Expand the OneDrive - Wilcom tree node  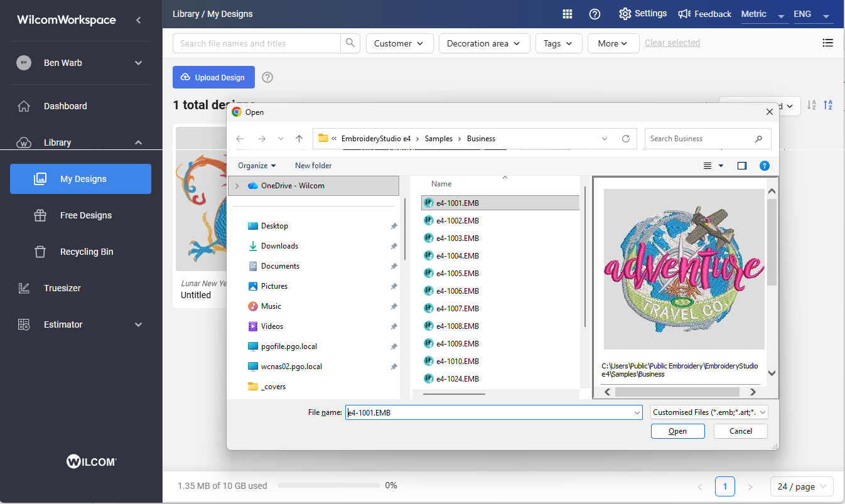pyautogui.click(x=237, y=186)
